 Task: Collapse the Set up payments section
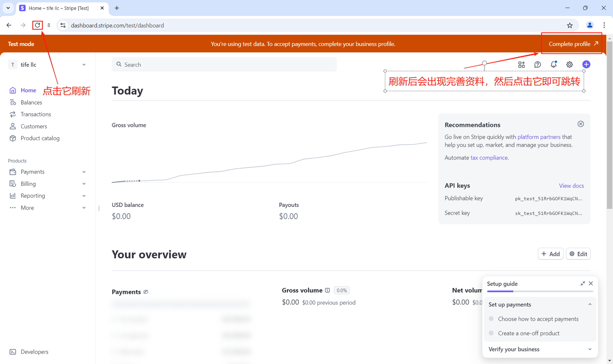pos(590,304)
